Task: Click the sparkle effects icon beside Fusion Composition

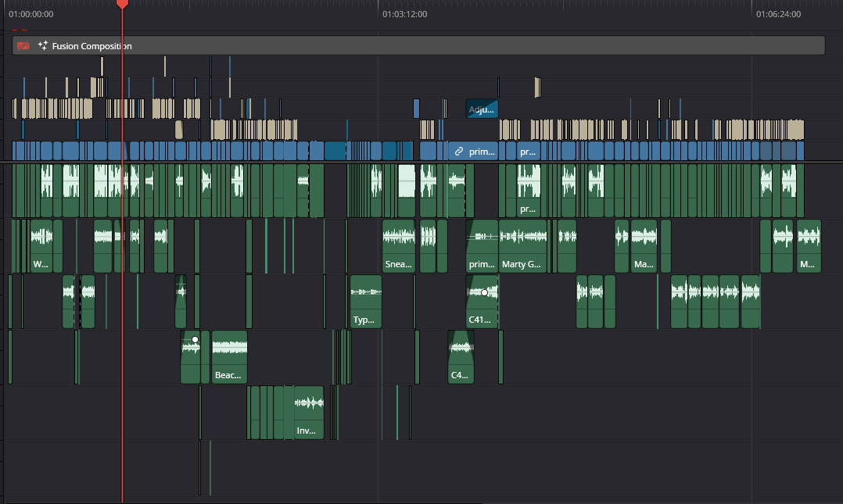Action: (42, 45)
